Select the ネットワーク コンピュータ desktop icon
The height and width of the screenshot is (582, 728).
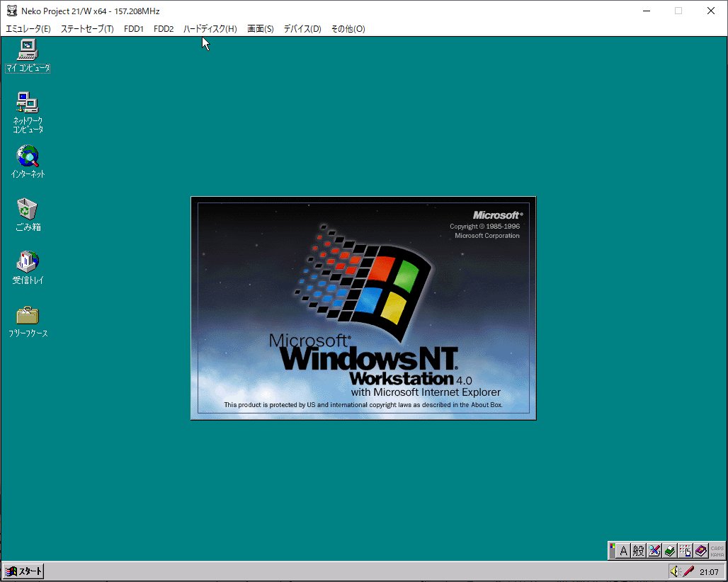28,113
